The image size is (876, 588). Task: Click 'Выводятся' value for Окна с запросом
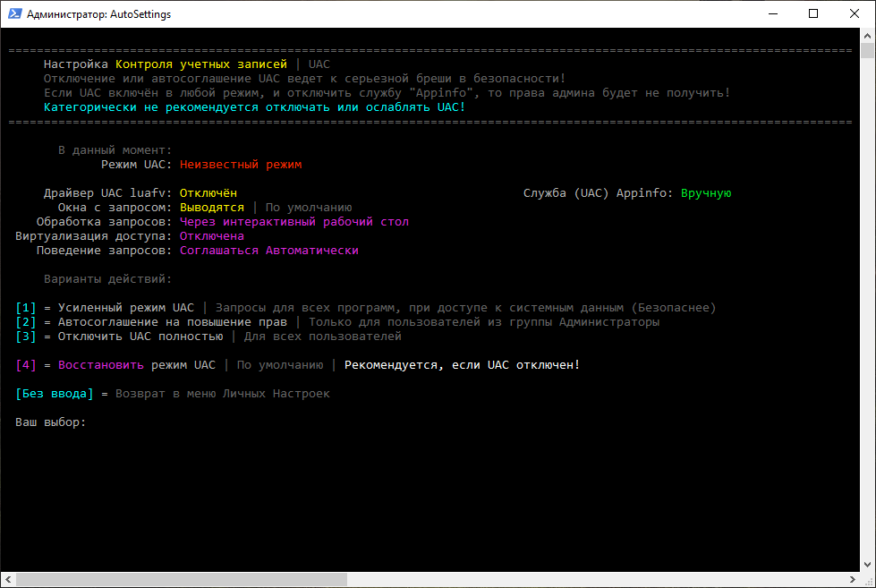point(212,208)
